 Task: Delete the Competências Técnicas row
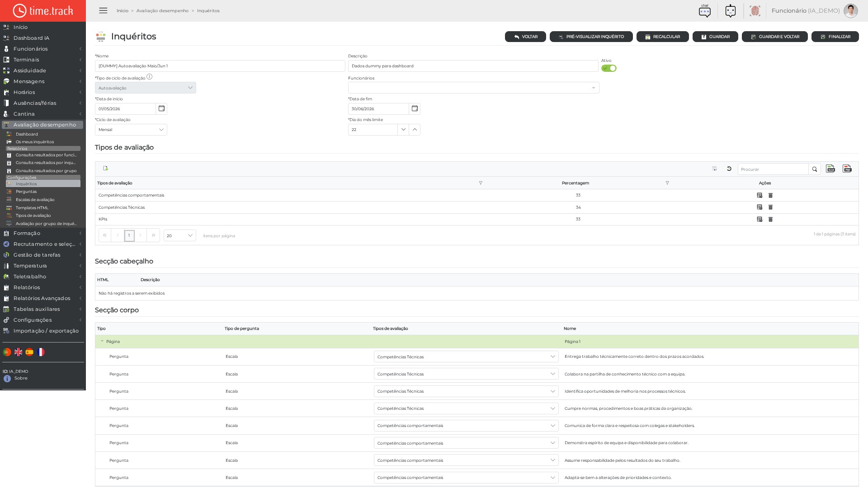point(771,207)
